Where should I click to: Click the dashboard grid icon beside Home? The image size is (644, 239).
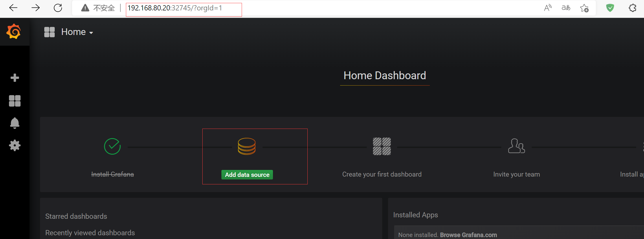(x=49, y=32)
